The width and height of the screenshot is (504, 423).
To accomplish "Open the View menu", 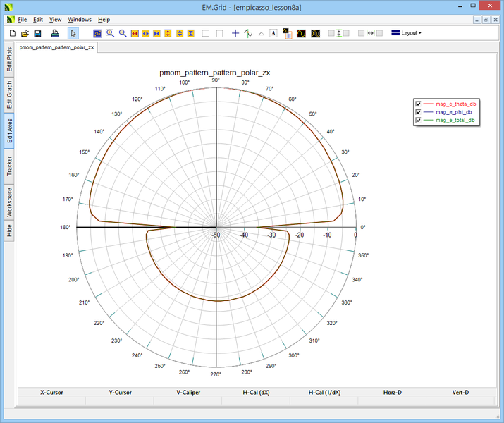I will 55,19.
